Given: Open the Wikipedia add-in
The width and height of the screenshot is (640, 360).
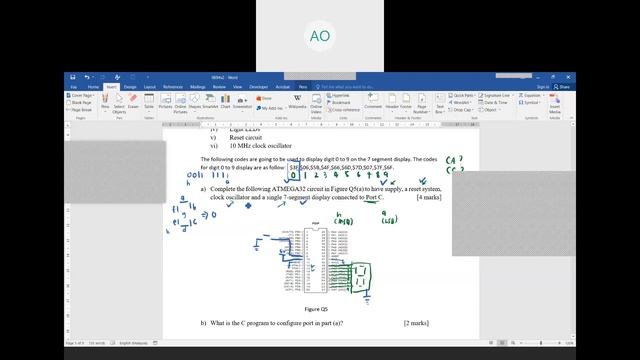Looking at the screenshot, I should pos(297,101).
